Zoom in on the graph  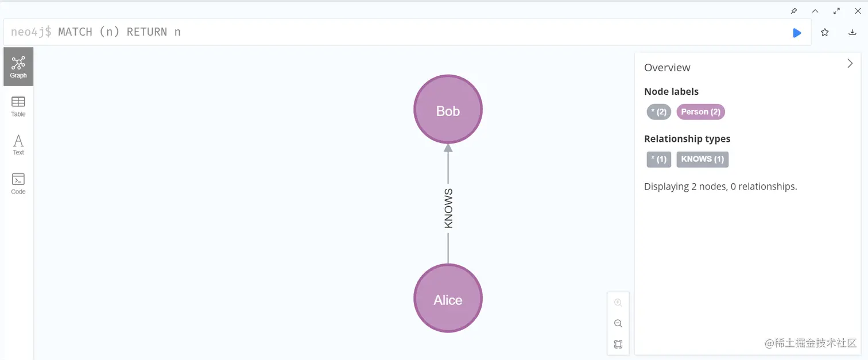[618, 303]
